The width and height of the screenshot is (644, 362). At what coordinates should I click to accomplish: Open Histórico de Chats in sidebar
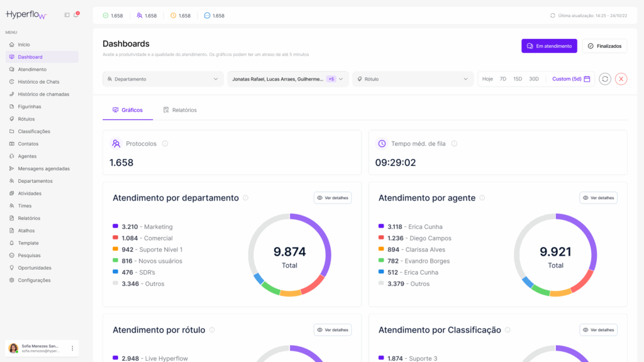(x=38, y=82)
